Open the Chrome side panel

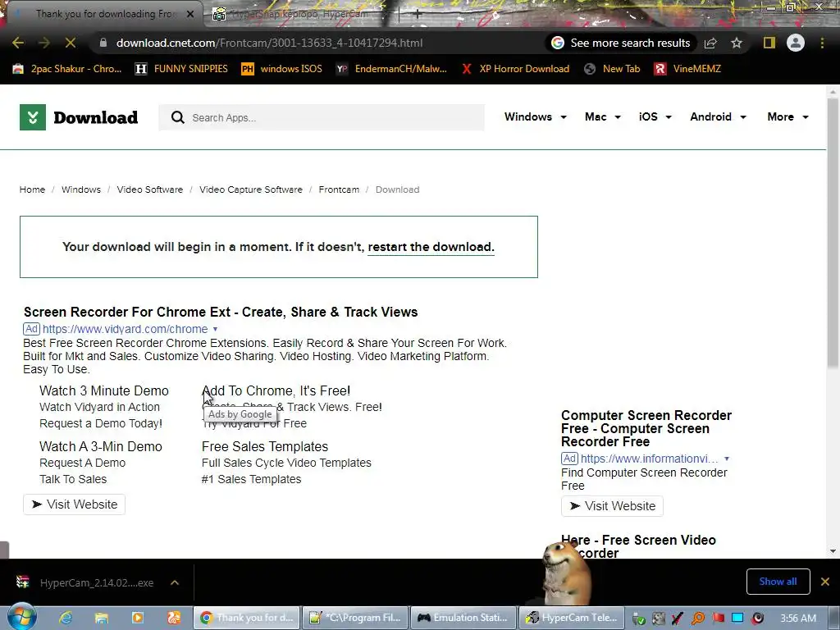[769, 43]
